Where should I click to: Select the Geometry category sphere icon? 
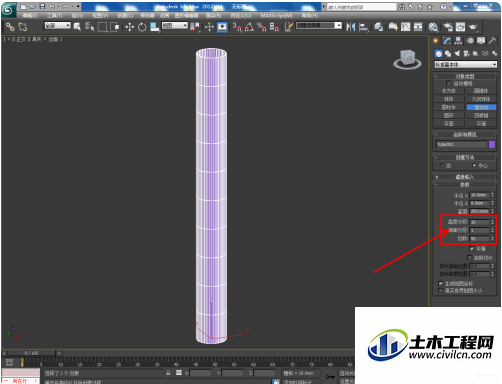[438, 53]
